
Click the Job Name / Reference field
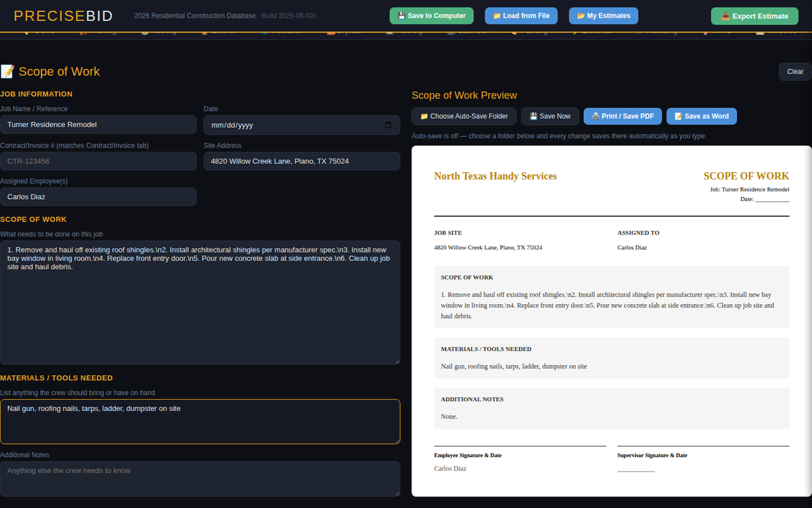(x=98, y=125)
